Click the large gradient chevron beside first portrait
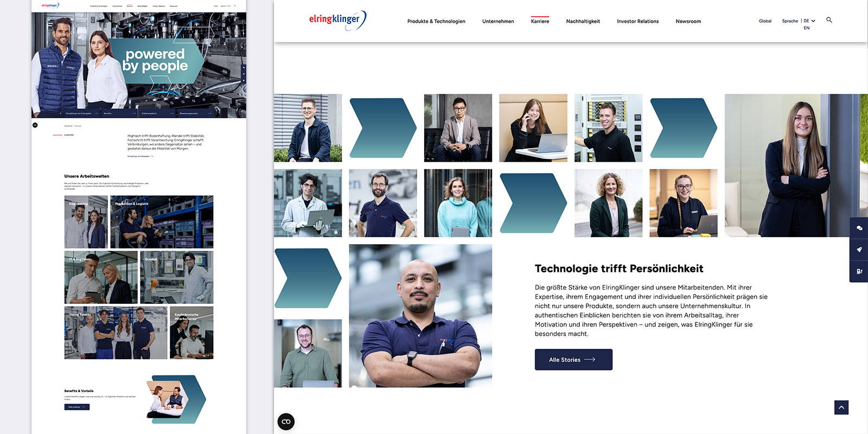Viewport: 868px width, 434px height. coord(382,128)
